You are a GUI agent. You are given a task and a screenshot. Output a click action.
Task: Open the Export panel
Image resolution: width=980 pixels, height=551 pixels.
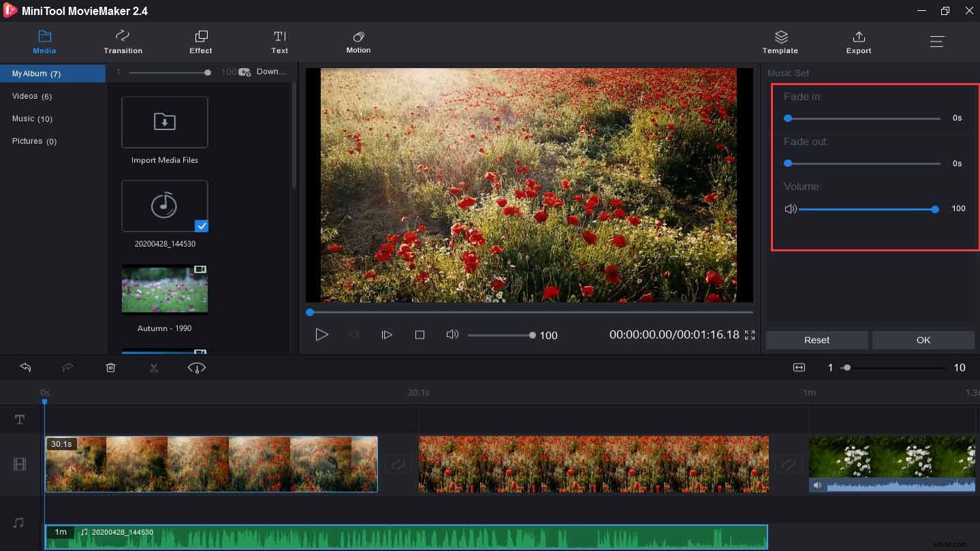[x=858, y=41]
